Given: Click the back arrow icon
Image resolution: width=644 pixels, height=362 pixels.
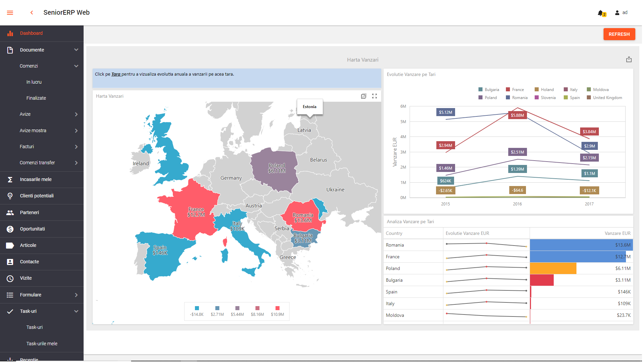Looking at the screenshot, I should [x=32, y=13].
